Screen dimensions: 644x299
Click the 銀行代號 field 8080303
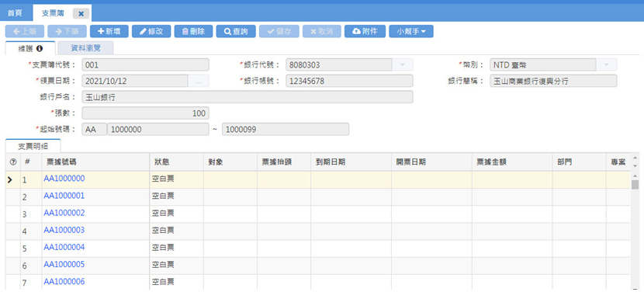[x=339, y=65]
